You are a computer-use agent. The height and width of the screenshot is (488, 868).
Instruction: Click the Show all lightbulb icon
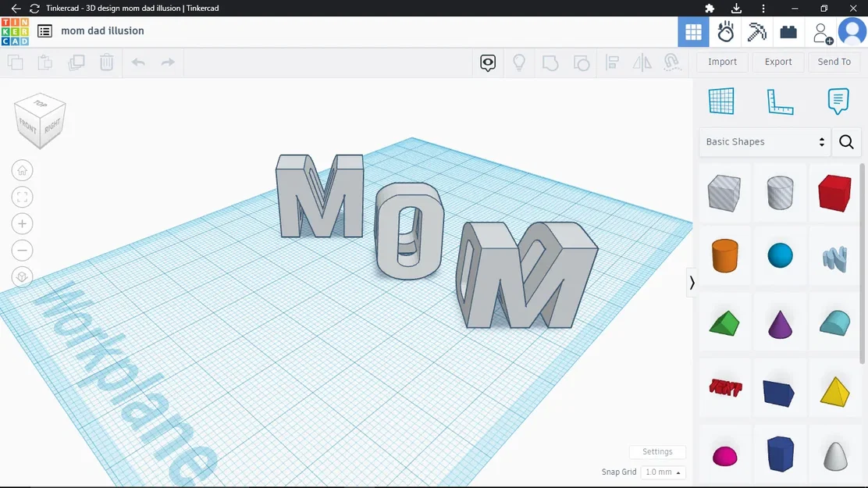tap(519, 62)
